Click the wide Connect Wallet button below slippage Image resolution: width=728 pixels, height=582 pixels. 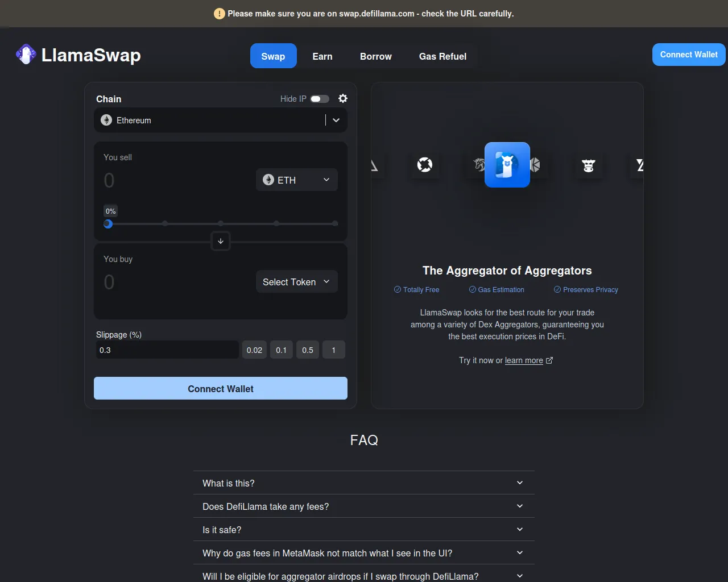[221, 388]
